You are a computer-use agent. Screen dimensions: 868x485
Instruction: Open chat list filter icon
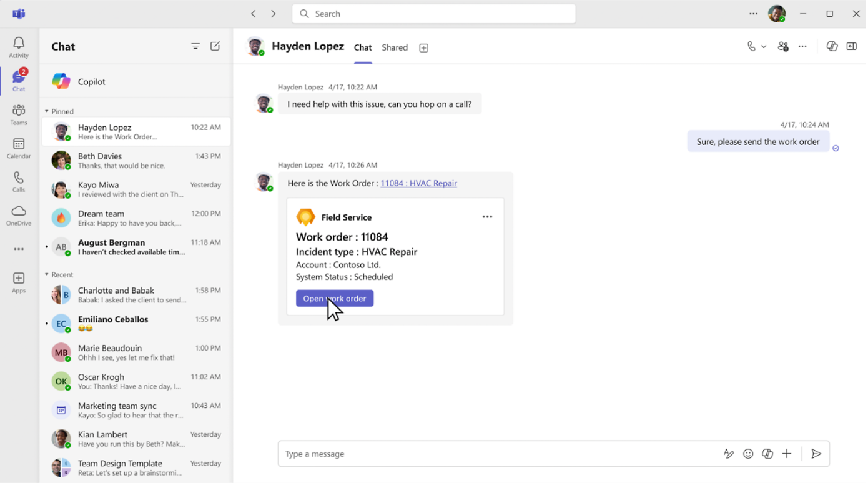(x=195, y=46)
